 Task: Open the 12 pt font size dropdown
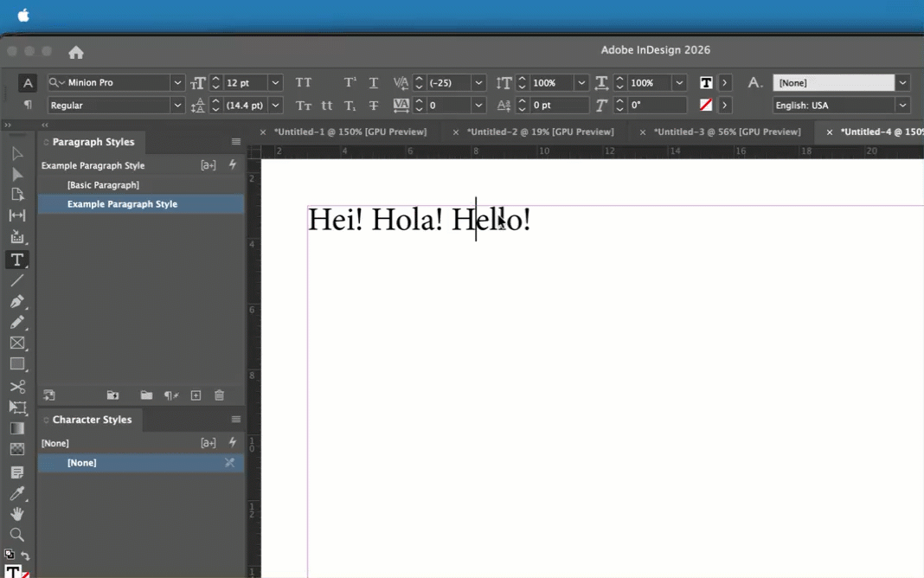coord(275,83)
